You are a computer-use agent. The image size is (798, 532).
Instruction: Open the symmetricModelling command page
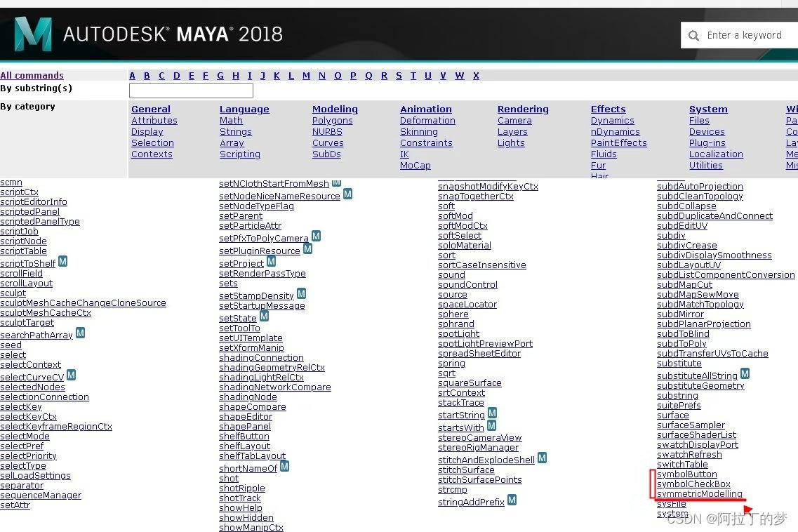[698, 493]
